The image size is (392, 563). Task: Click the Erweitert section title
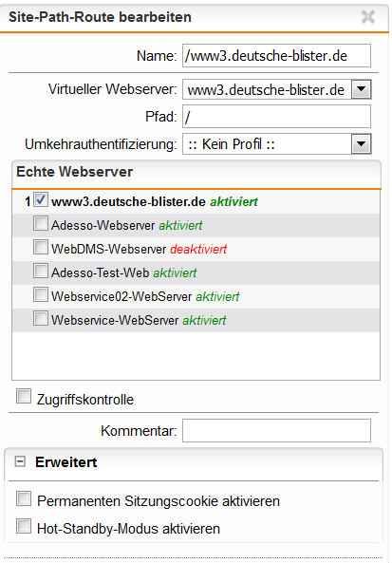[66, 462]
